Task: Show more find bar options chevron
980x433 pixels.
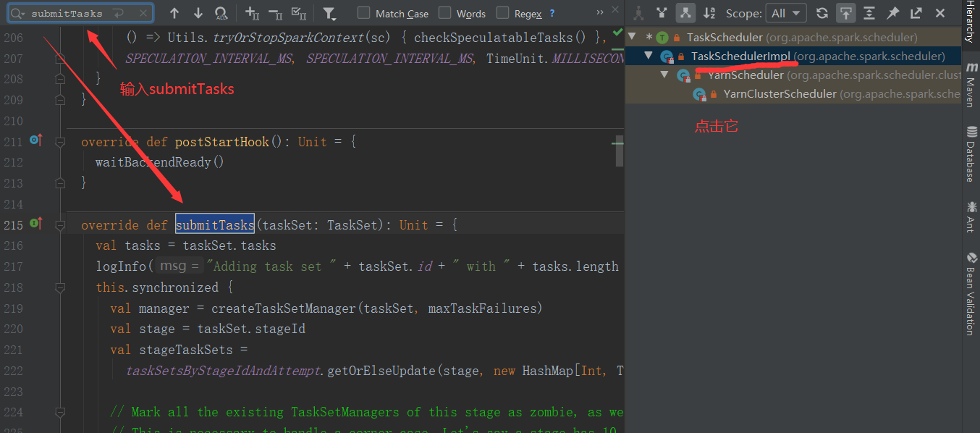Action: (x=600, y=13)
